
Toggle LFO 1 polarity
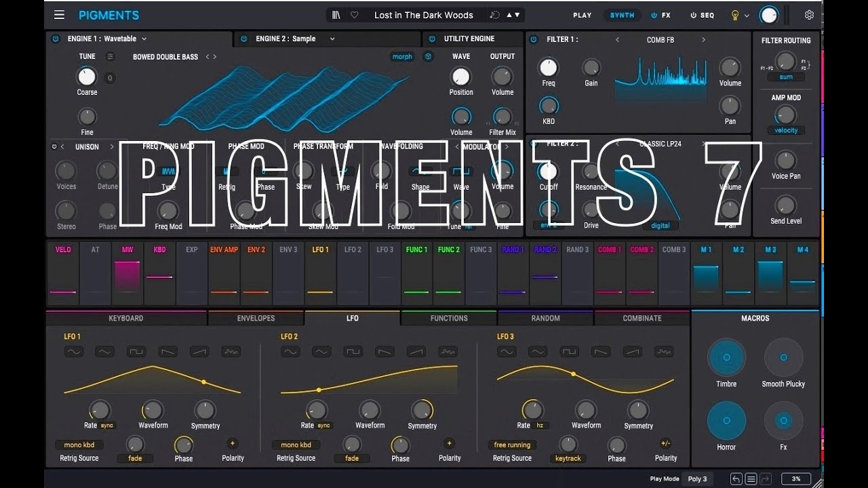tap(233, 444)
